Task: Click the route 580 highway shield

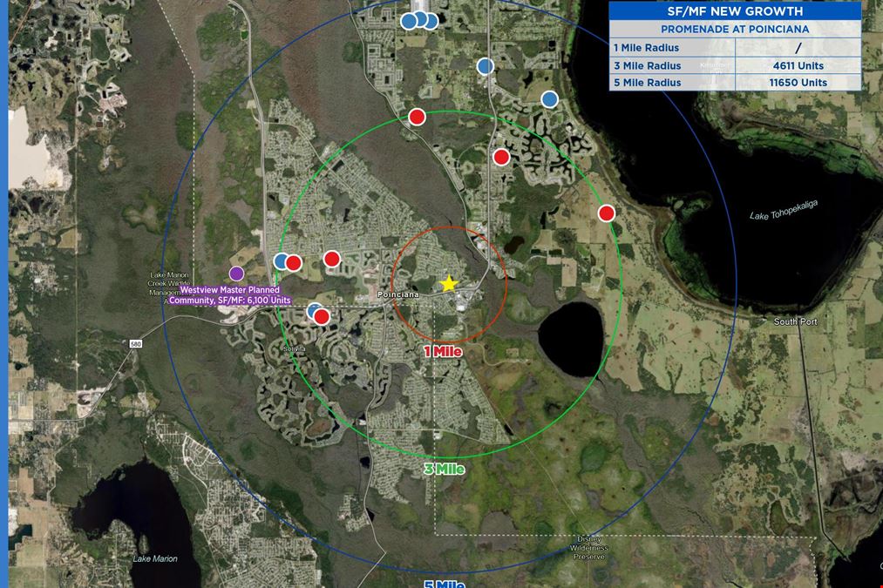Action: pyautogui.click(x=136, y=344)
